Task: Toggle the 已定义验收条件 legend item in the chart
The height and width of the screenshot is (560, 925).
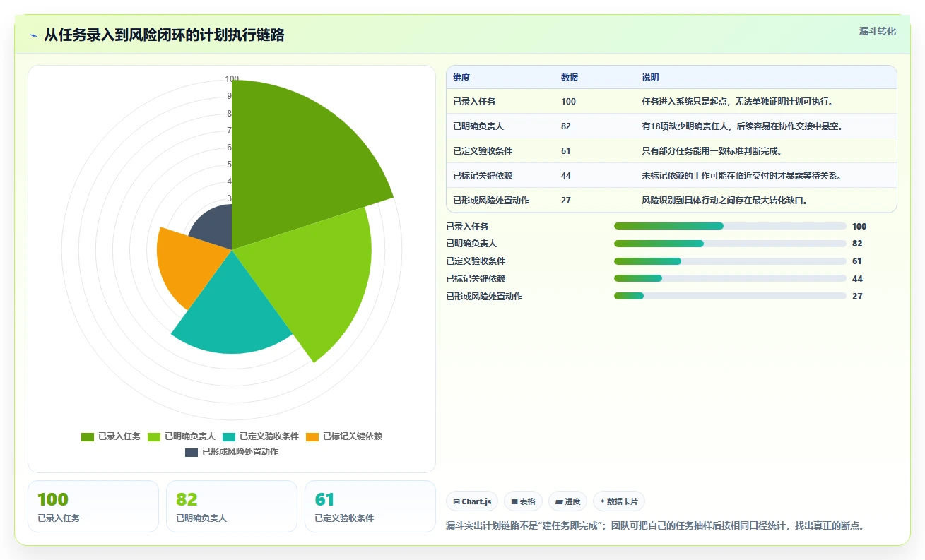Action: [261, 436]
